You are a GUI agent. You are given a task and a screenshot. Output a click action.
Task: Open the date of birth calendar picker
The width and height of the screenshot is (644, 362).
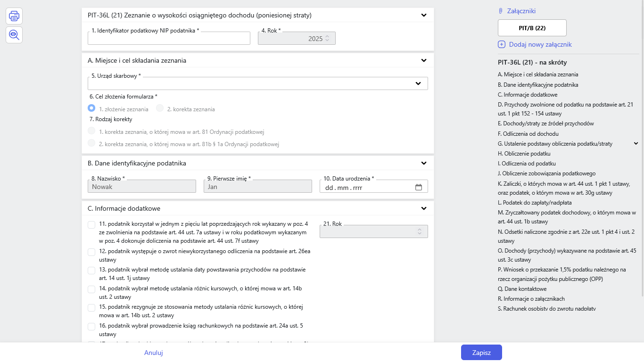pos(418,187)
